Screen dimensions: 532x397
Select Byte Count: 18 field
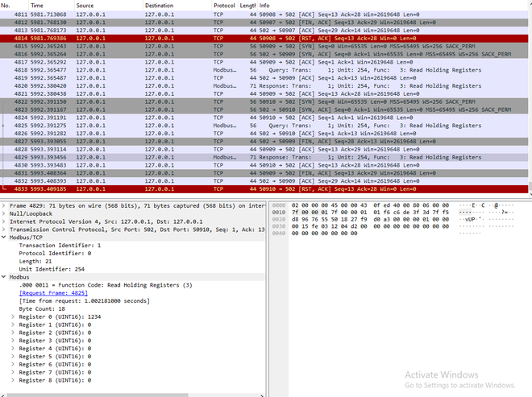pyautogui.click(x=42, y=309)
